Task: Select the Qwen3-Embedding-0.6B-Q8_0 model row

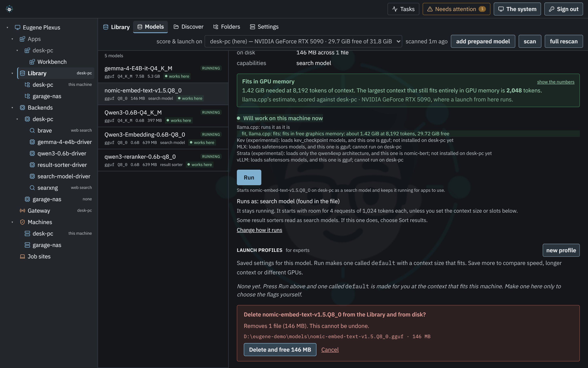Action: (x=163, y=138)
